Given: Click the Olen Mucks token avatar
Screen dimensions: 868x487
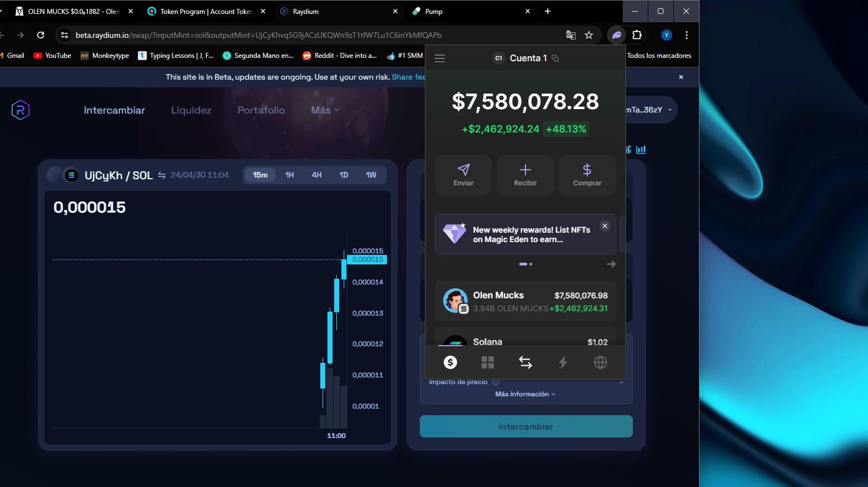Looking at the screenshot, I should click(x=455, y=301).
